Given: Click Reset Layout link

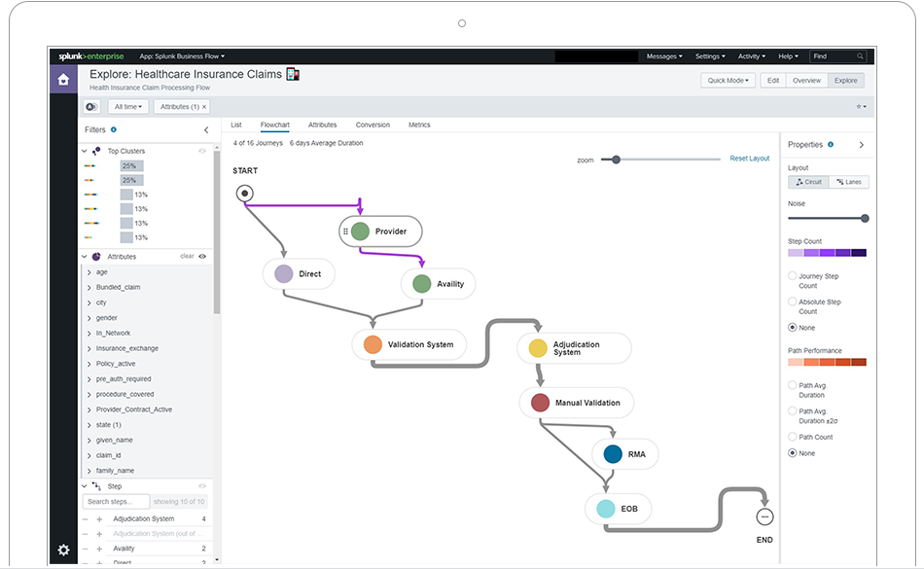Looking at the screenshot, I should [750, 159].
